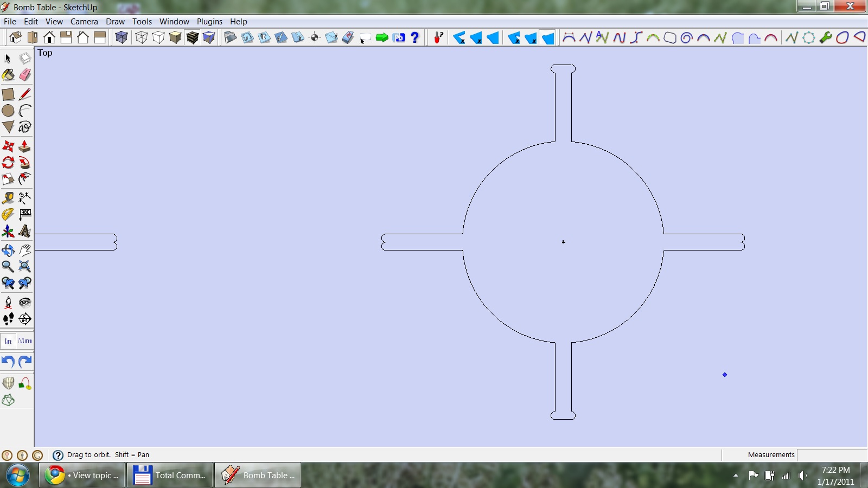Click the Measurements input box
The height and width of the screenshot is (488, 868).
[832, 455]
